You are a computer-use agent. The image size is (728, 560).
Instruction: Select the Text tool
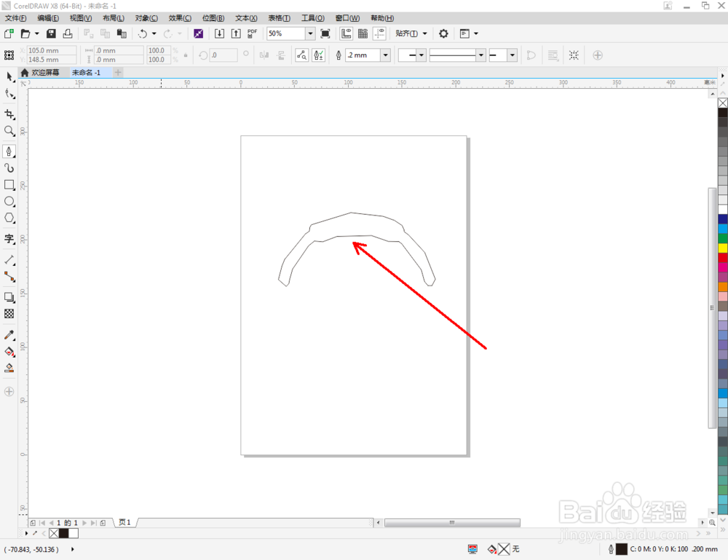[x=9, y=239]
